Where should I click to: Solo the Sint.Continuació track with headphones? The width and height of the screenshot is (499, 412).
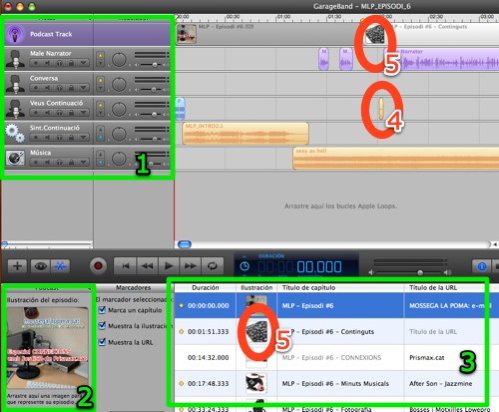point(59,137)
